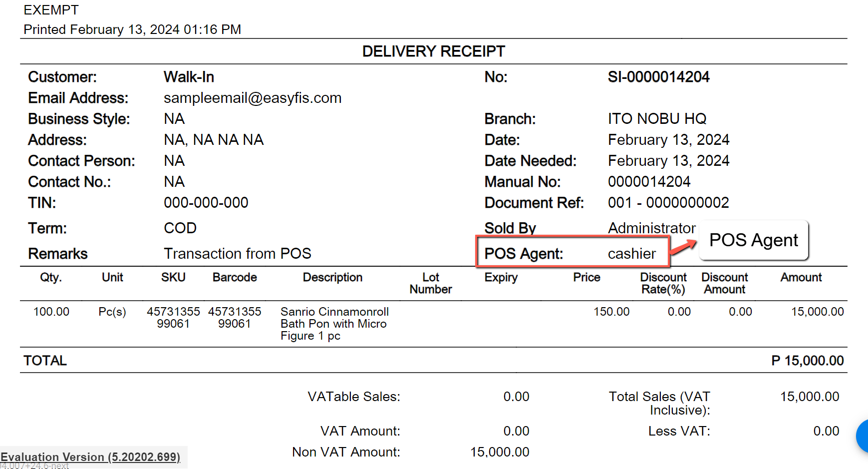Select the Sanrio Cinnamonroll item description

pos(334,324)
